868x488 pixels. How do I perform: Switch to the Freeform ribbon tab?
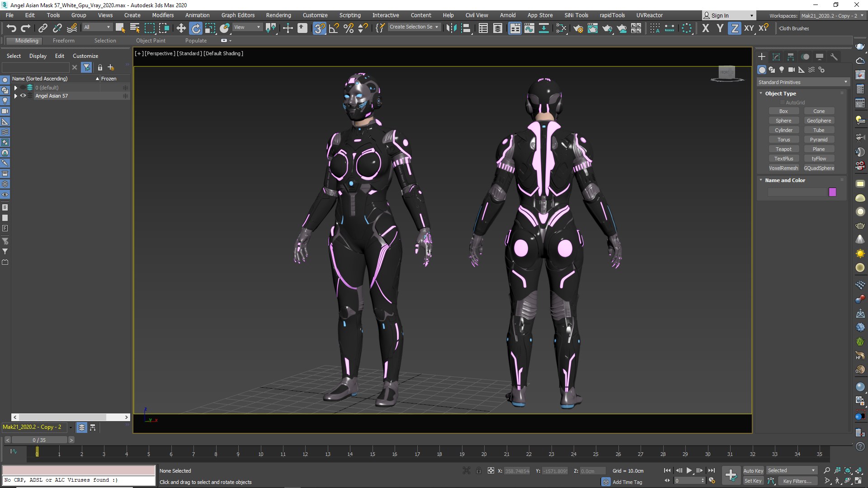coord(63,41)
